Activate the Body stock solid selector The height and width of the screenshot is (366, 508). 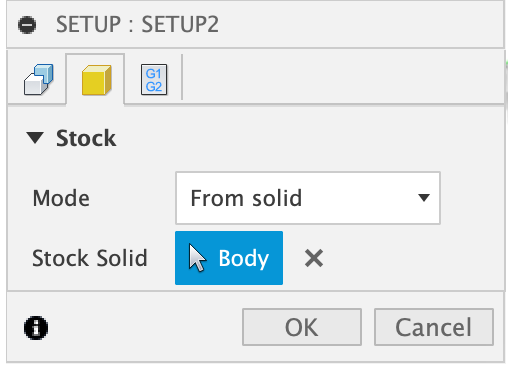[x=229, y=258]
